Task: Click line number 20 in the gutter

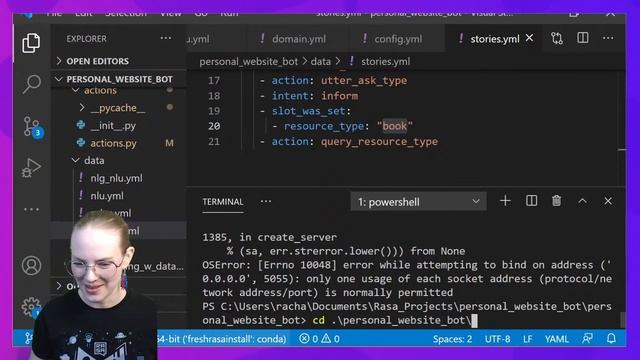Action: point(214,126)
